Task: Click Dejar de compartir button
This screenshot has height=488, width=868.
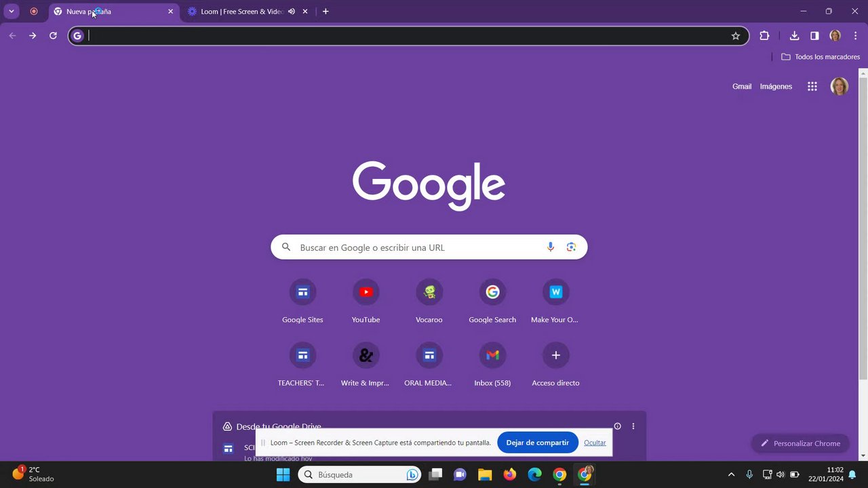Action: coord(538,443)
